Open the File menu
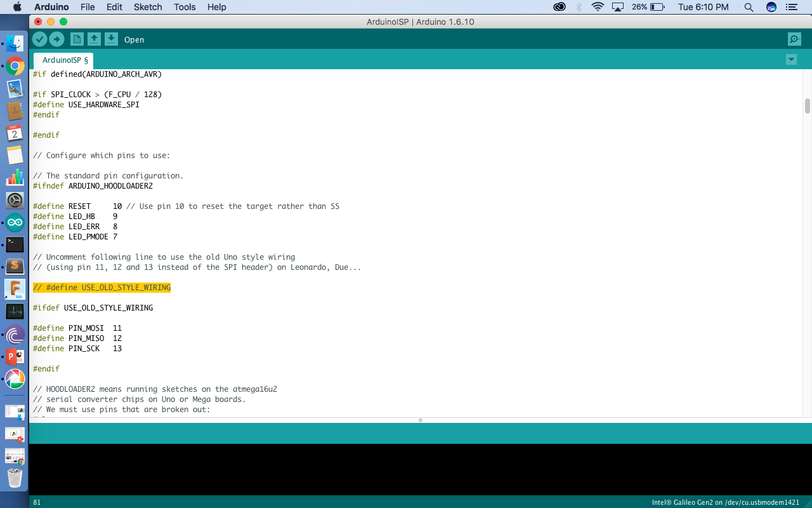This screenshot has height=508, width=812. [x=88, y=7]
